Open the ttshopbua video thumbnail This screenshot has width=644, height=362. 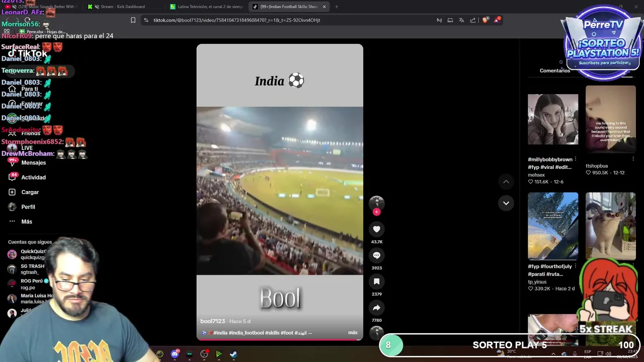pos(611,119)
